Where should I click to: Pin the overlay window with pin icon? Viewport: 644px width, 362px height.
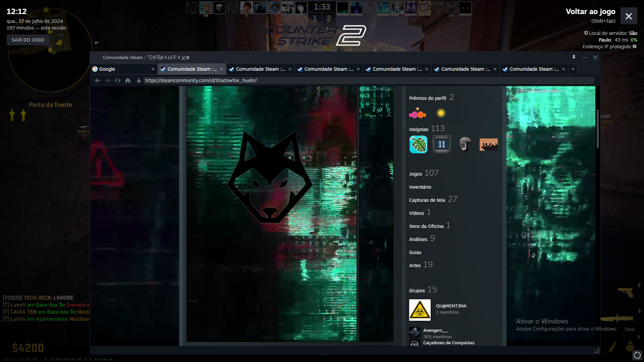coord(574,57)
